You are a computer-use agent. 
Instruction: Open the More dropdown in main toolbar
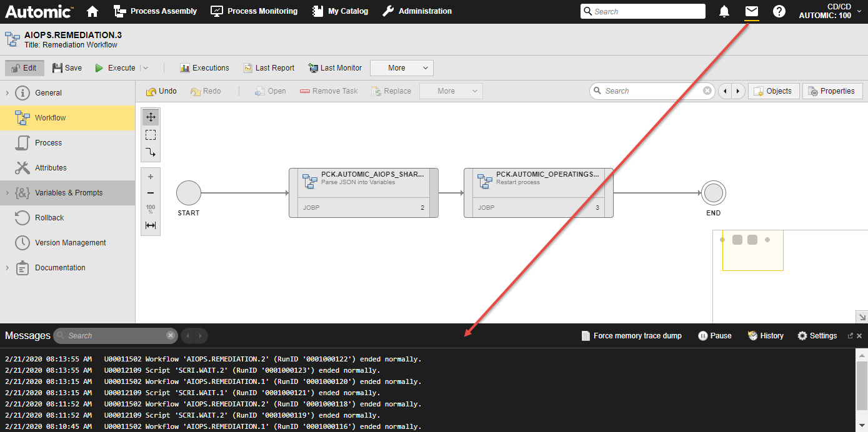coord(402,68)
